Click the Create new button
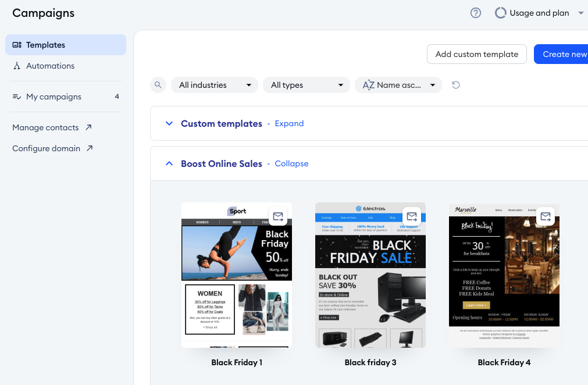Image resolution: width=588 pixels, height=385 pixels. [x=562, y=54]
